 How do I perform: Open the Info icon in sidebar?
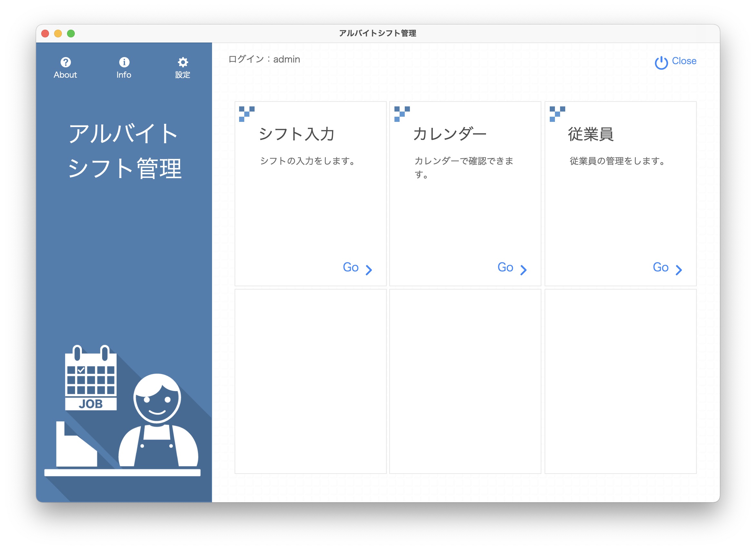pos(124,62)
